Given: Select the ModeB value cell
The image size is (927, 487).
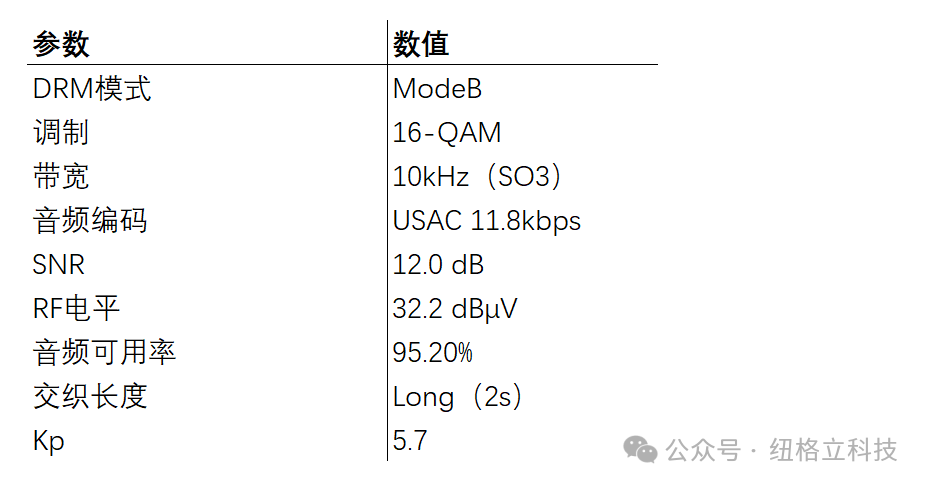Looking at the screenshot, I should click(x=437, y=89).
